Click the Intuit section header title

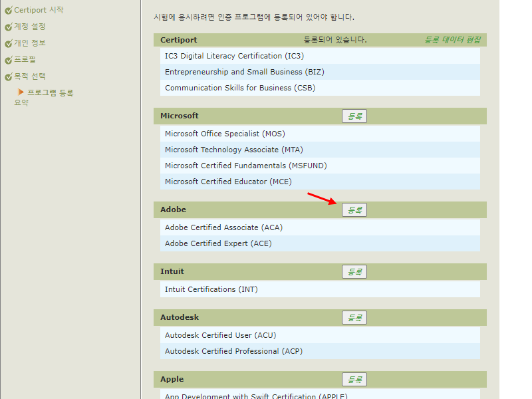(x=172, y=271)
